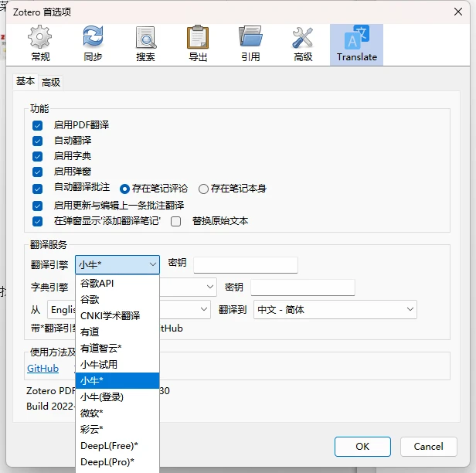
Task: Confirm settings with the OK button
Action: click(362, 447)
